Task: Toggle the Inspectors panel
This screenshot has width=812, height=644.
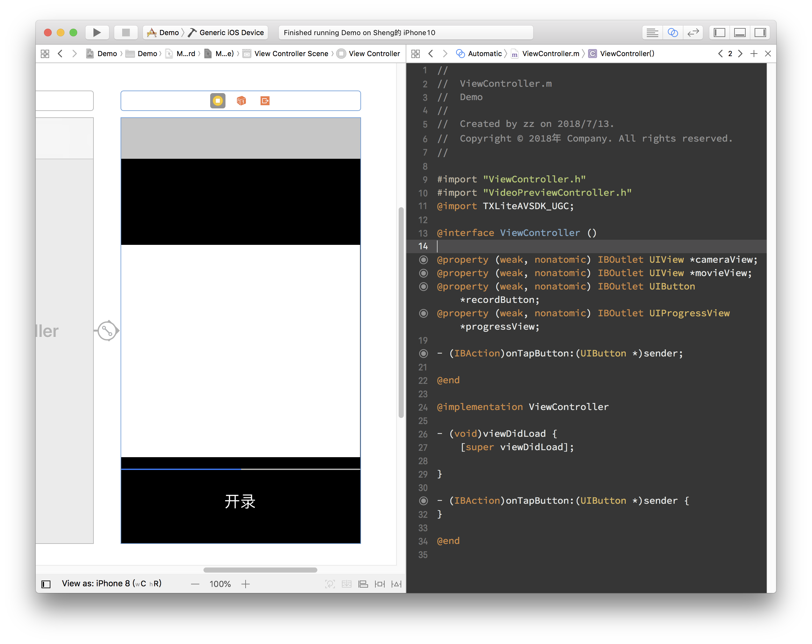Action: (760, 33)
